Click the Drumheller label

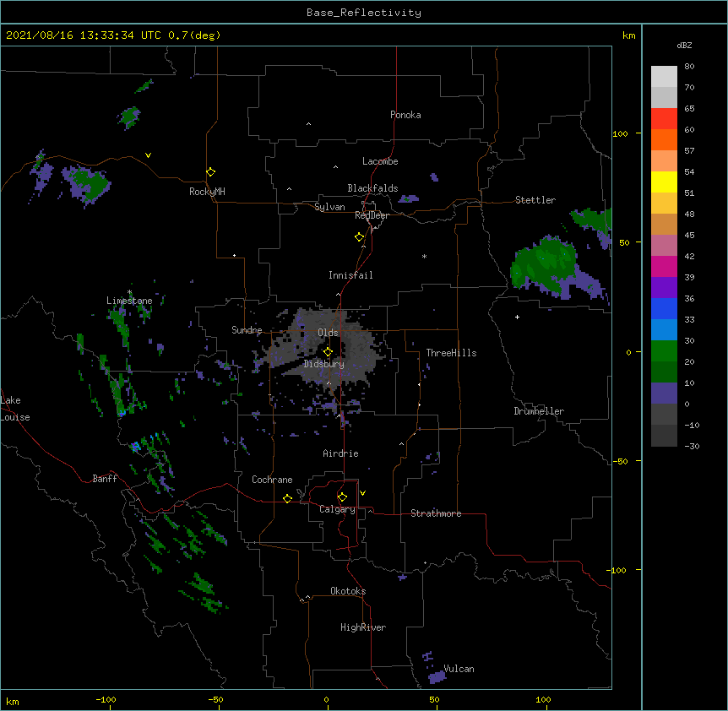pos(539,411)
